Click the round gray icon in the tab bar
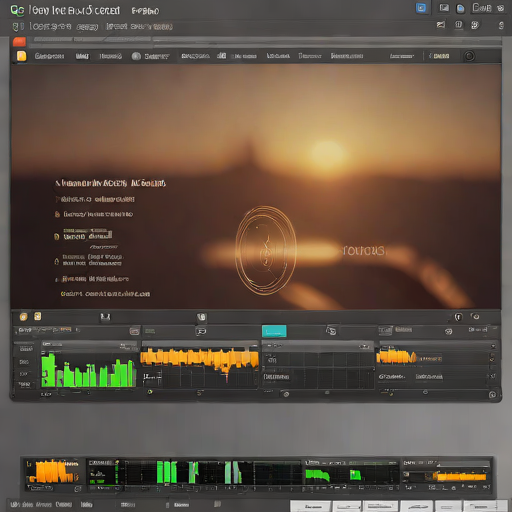This screenshot has width=512, height=512. [136, 56]
